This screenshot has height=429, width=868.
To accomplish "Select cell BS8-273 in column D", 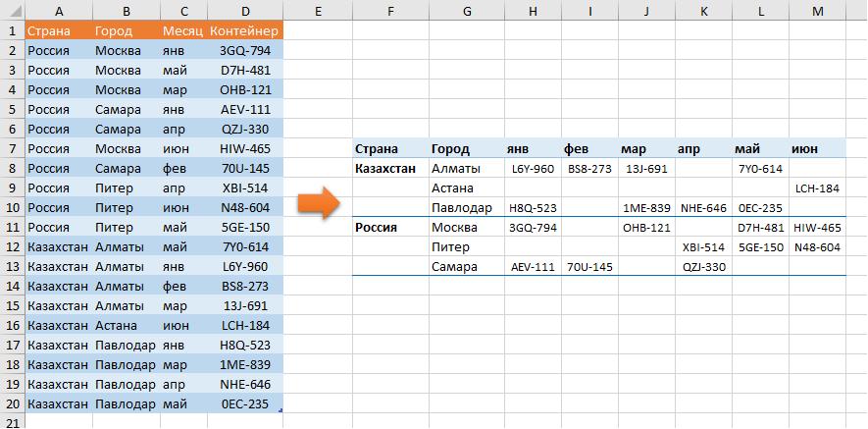I will coord(245,286).
